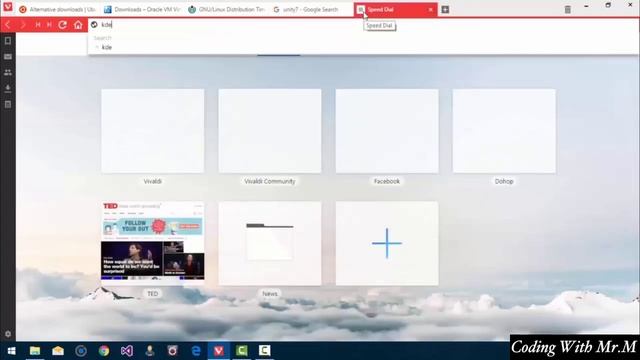Open Microsoft Edge from taskbar
The height and width of the screenshot is (360, 640).
click(x=196, y=351)
